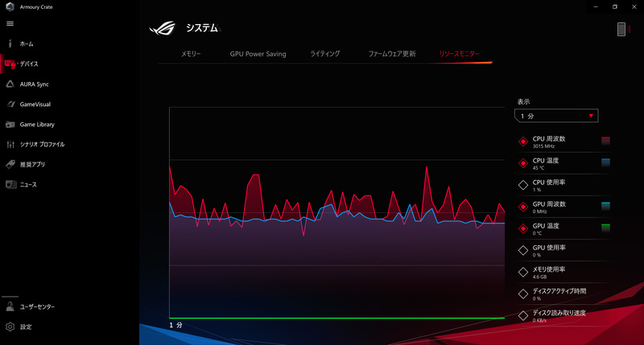Screen dimensions: 644x345
Task: Open デバイス label in sidebar
Action: (x=29, y=64)
